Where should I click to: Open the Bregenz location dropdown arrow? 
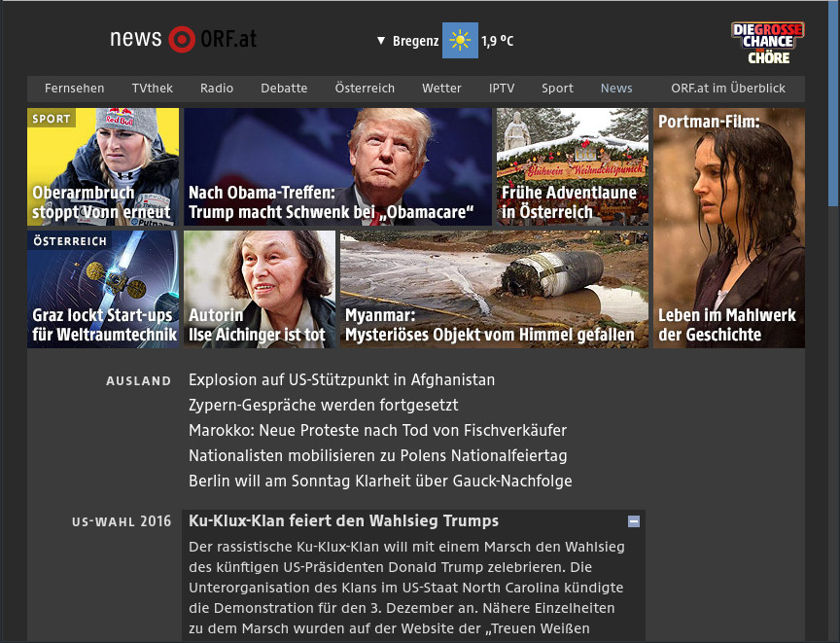tap(379, 41)
